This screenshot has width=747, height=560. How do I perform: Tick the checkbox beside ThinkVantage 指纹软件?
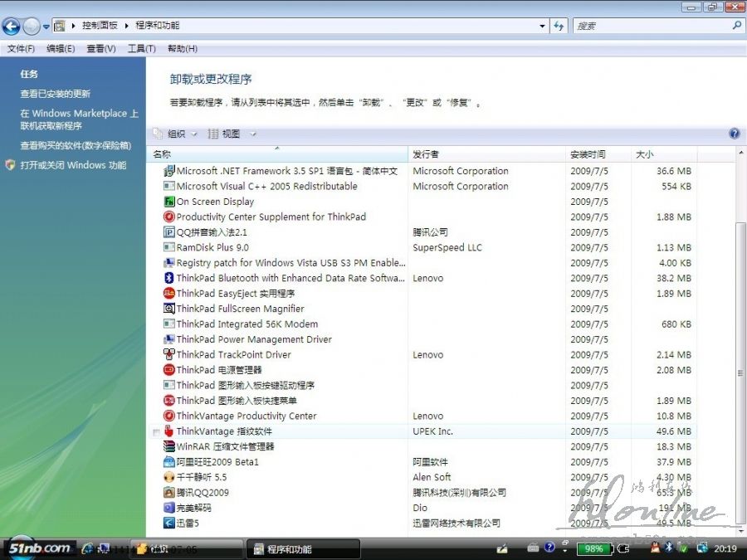(157, 432)
